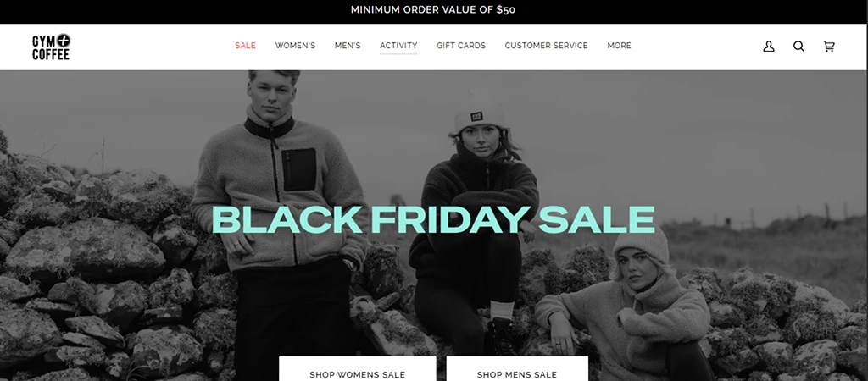This screenshot has height=381, width=868.
Task: Expand the MORE navigation menu
Action: point(619,46)
